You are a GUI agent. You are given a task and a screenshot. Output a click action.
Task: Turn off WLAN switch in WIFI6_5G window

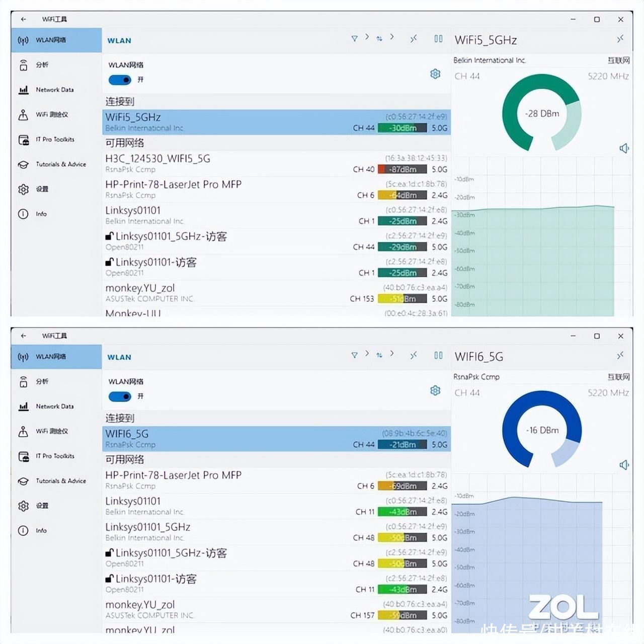click(120, 396)
